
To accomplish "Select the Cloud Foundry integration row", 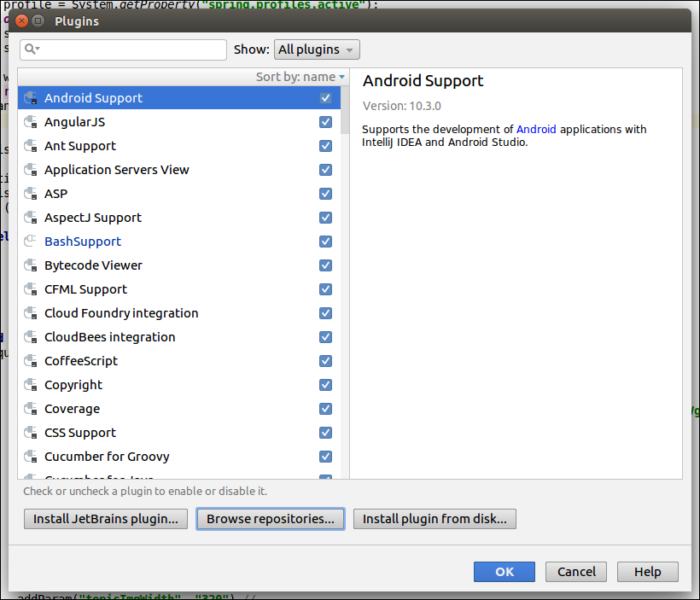I will pos(179,313).
